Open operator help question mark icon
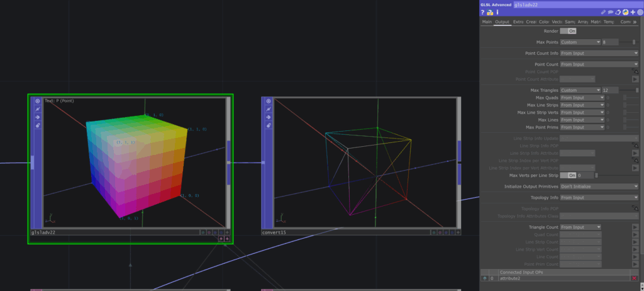 [482, 12]
